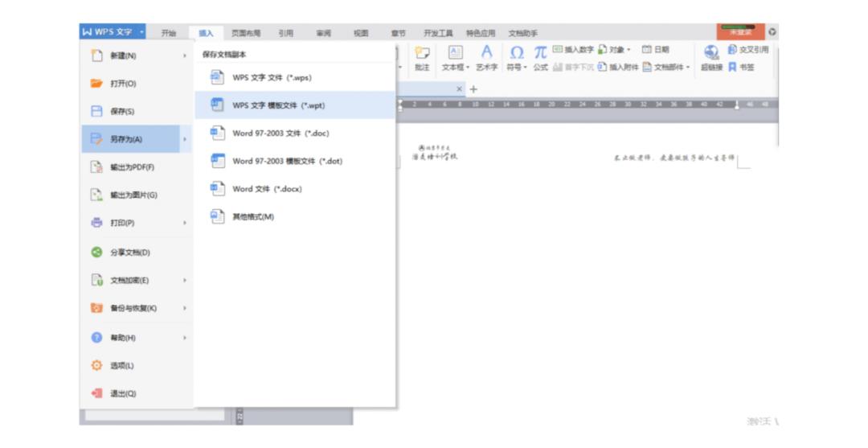
Task: Click the round icon right of 未登录
Action: click(772, 32)
